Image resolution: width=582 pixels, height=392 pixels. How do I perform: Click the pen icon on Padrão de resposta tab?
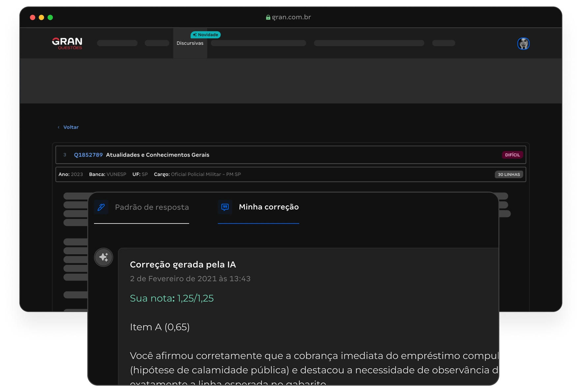(x=101, y=207)
